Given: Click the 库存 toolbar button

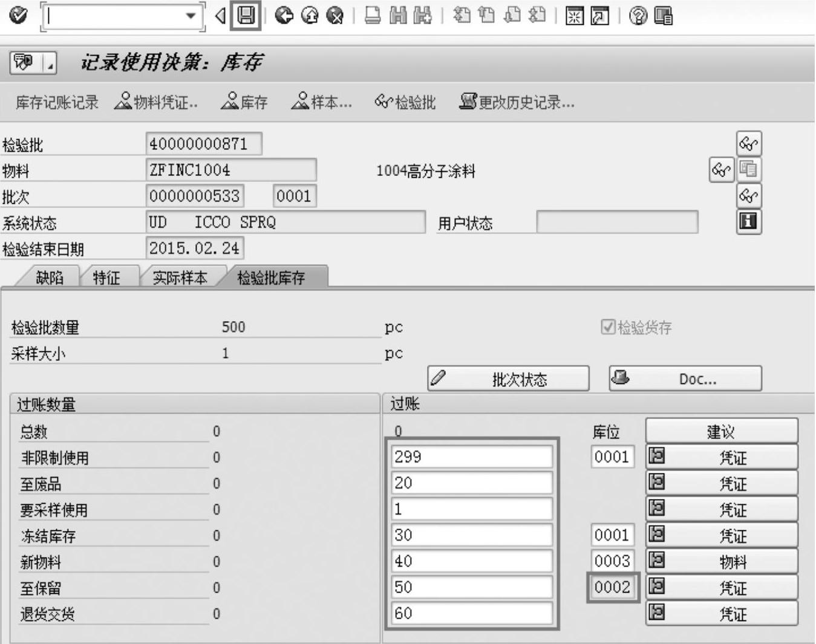Looking at the screenshot, I should click(244, 102).
